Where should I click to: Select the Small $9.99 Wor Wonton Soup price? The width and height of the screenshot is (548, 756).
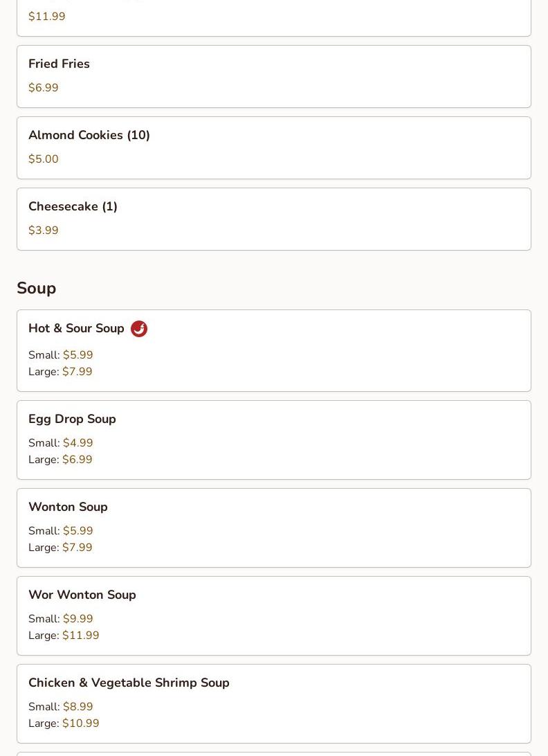[x=77, y=619]
